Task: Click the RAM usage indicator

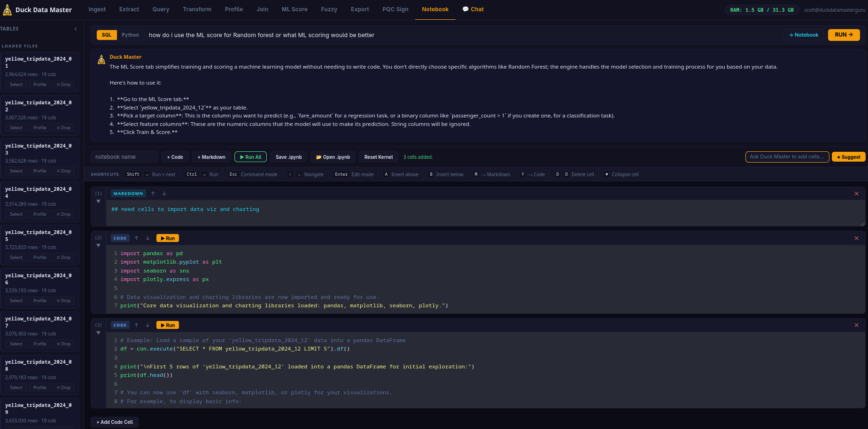Action: pos(762,10)
